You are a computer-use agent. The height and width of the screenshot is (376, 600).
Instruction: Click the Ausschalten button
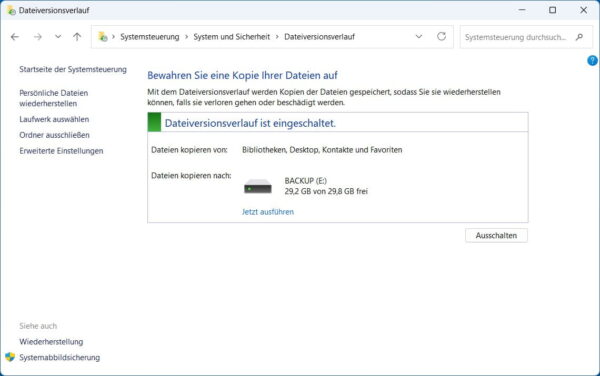[x=496, y=236]
